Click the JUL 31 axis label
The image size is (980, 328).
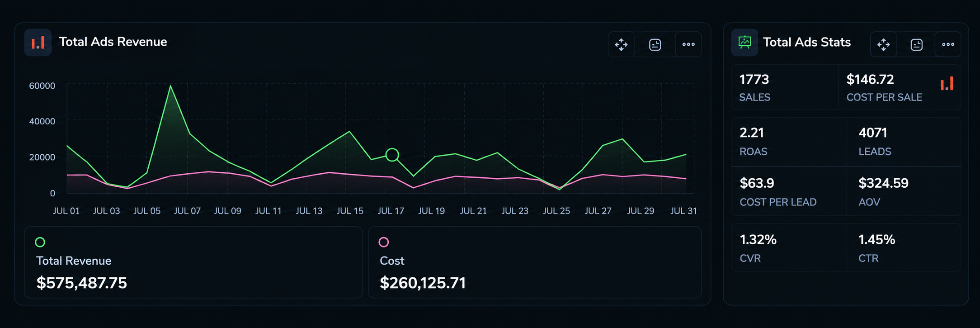point(683,211)
